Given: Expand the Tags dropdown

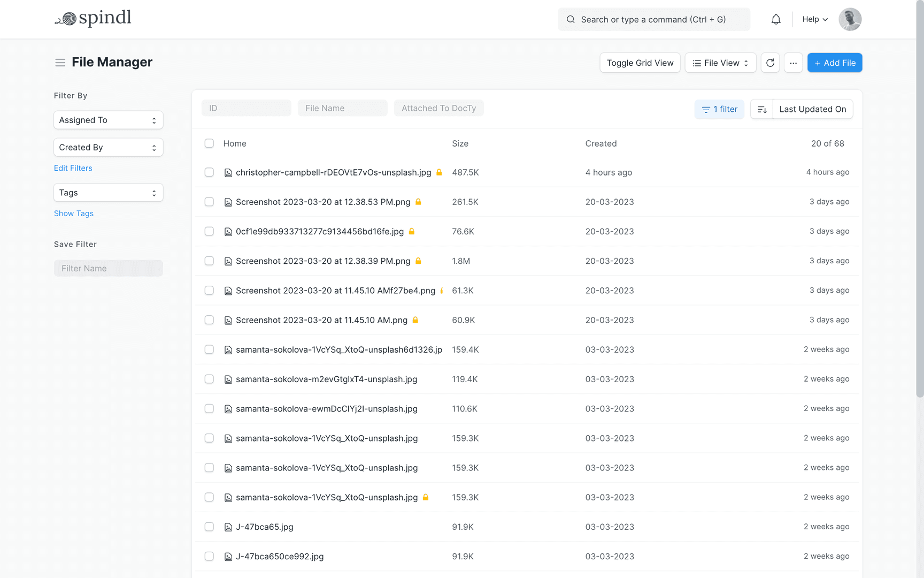Looking at the screenshot, I should point(108,192).
